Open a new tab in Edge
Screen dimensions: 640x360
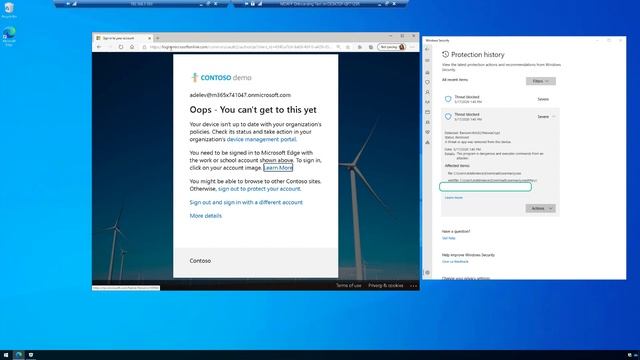[x=158, y=38]
